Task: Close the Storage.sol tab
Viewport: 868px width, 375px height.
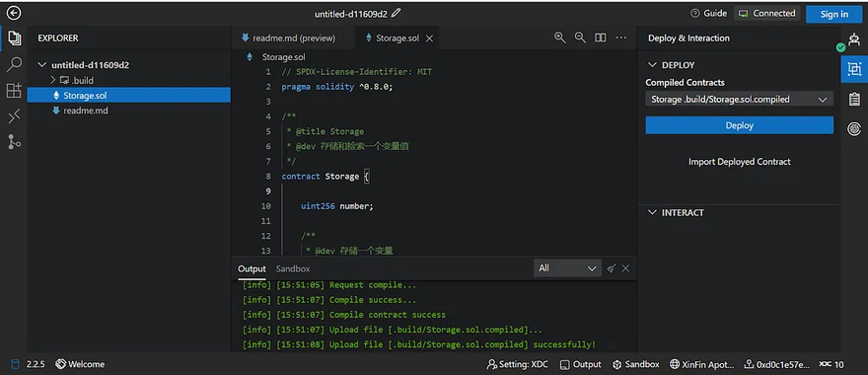Action: 429,38
